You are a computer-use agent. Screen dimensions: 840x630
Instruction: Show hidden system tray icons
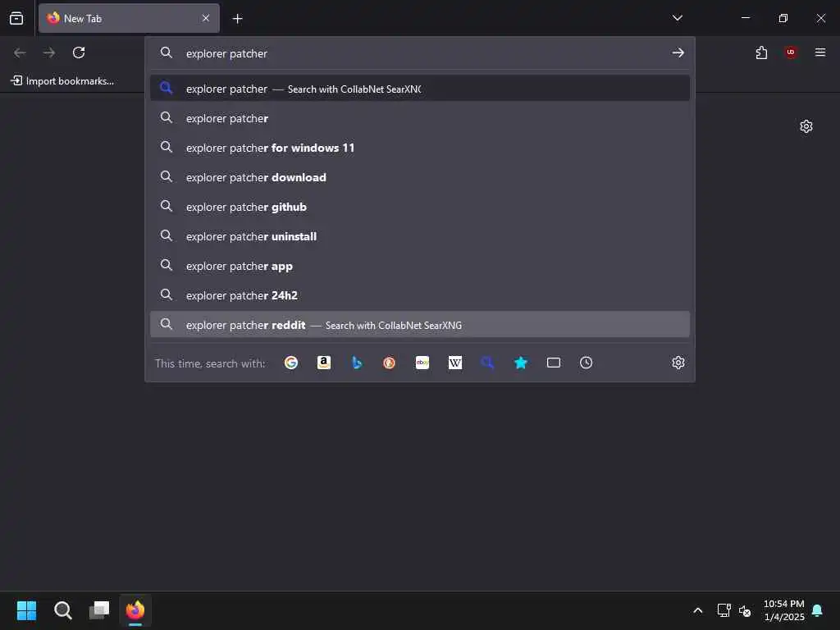pos(697,610)
